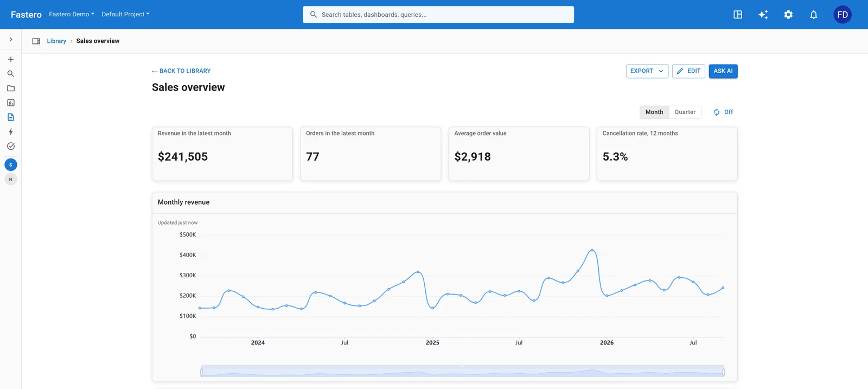Screen dimensions: 868x389
Task: Click the lightning bolt icon in sidebar
Action: coord(10,132)
